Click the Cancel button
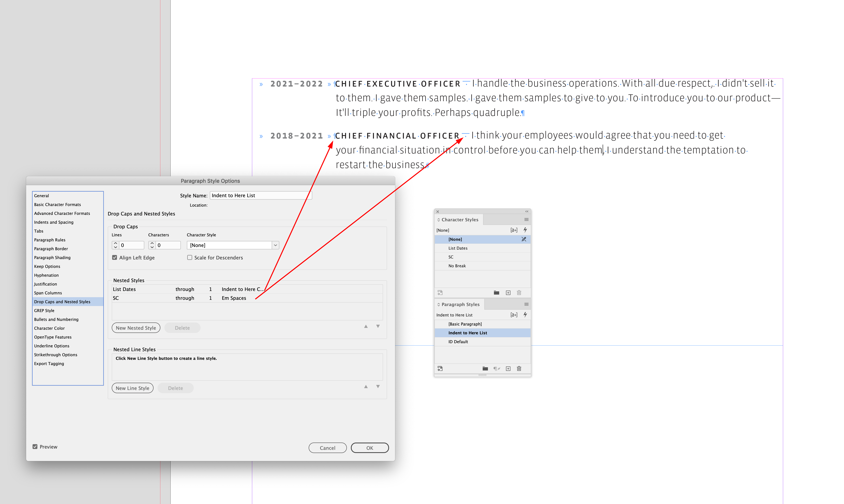Screen dimensions: 844x504 click(327, 447)
